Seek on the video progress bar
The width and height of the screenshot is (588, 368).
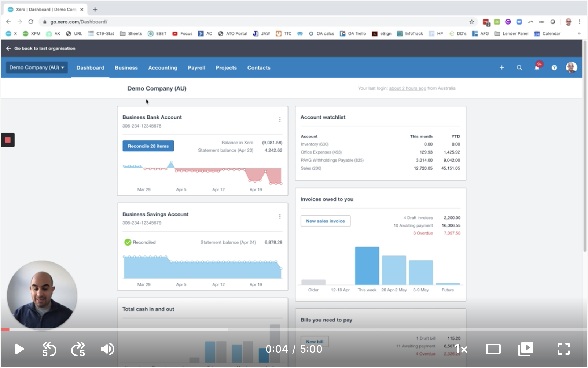294,329
